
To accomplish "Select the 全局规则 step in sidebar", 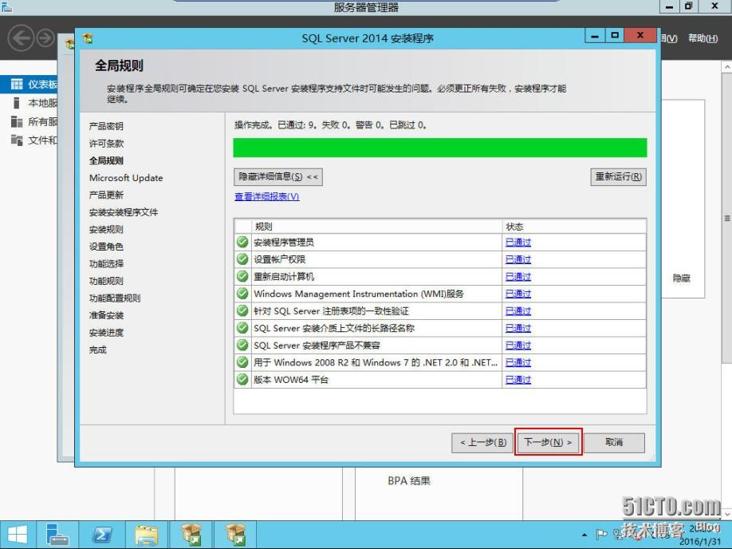I will click(x=106, y=161).
